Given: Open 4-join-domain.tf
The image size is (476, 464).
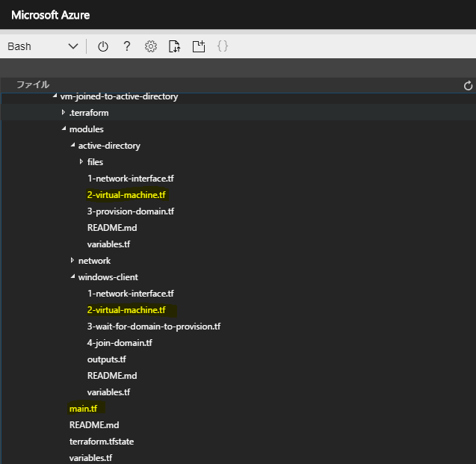Looking at the screenshot, I should pos(120,343).
